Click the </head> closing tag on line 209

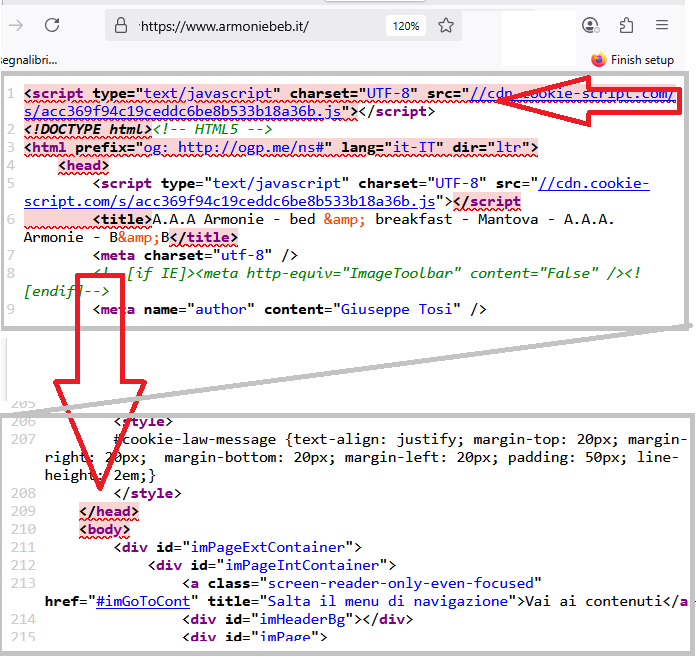[x=109, y=511]
